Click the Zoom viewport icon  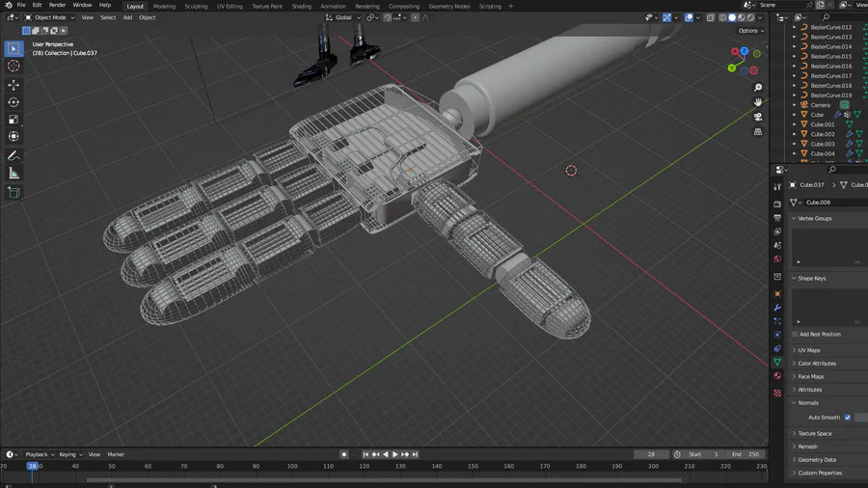pyautogui.click(x=758, y=88)
